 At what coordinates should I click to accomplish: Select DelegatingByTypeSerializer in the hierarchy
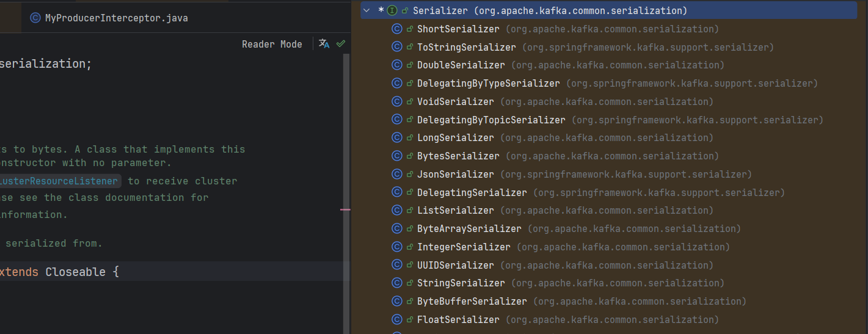(x=489, y=83)
